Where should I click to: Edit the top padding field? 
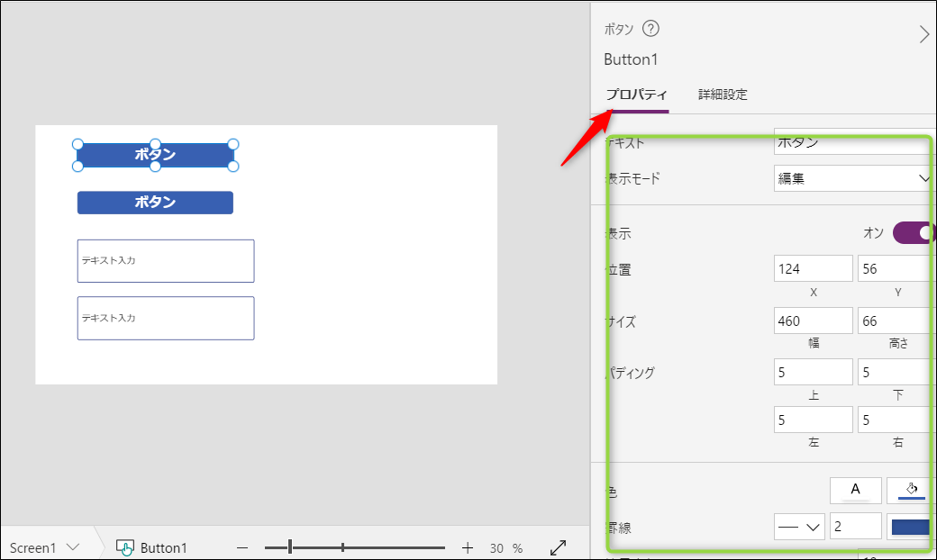point(814,372)
